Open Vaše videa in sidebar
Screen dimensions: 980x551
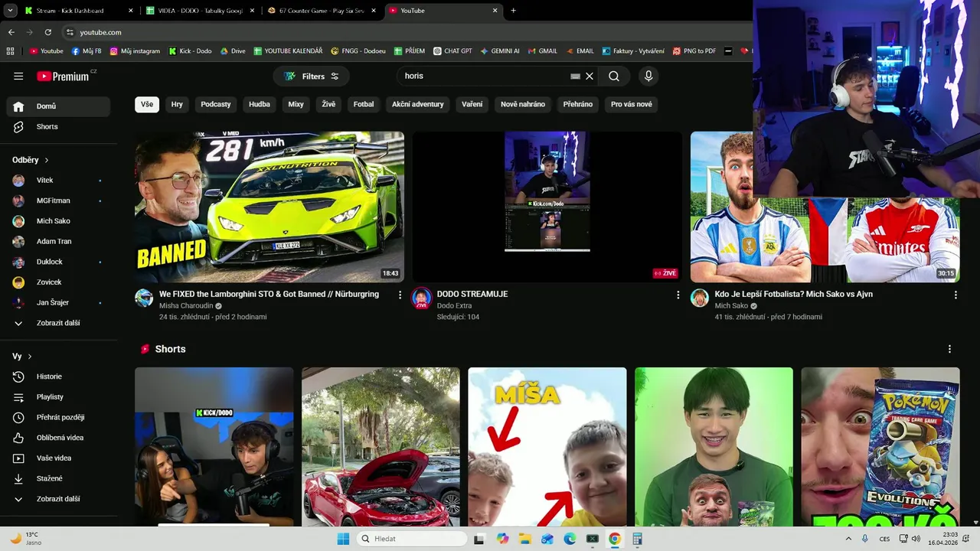58,458
